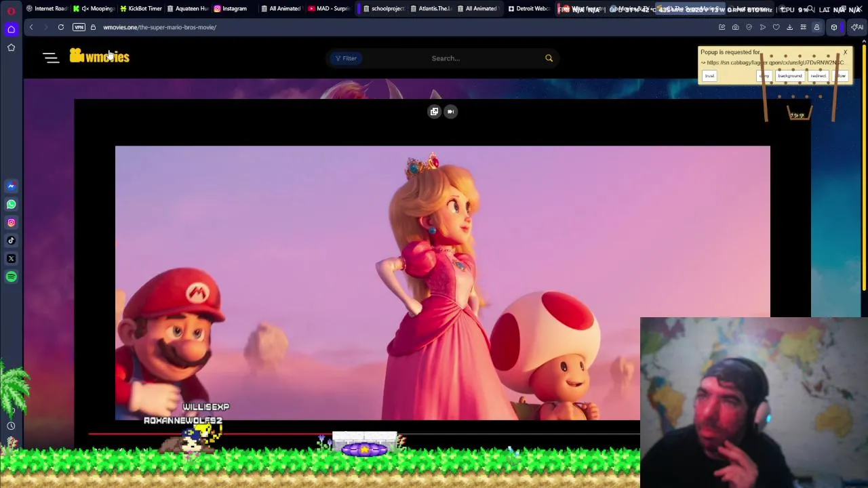868x488 pixels.
Task: Open the profile account icon
Action: point(816,27)
